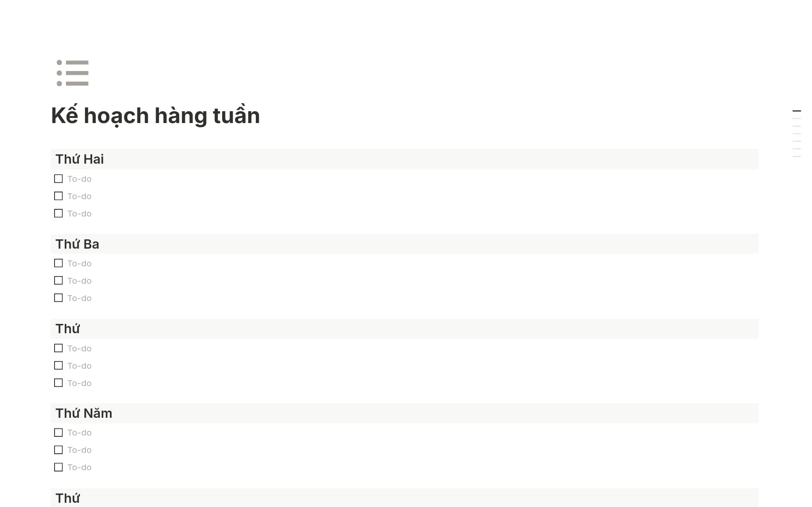Click the Thứ Năm heading
This screenshot has width=812, height=507.
tap(84, 414)
